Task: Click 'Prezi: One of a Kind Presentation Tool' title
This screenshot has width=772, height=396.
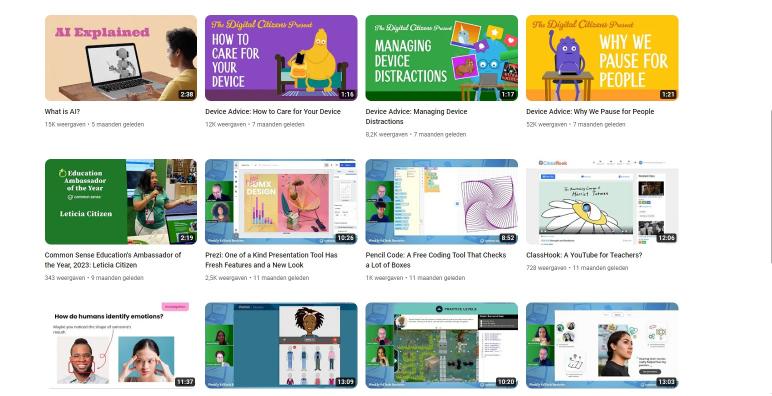Action: 271,260
